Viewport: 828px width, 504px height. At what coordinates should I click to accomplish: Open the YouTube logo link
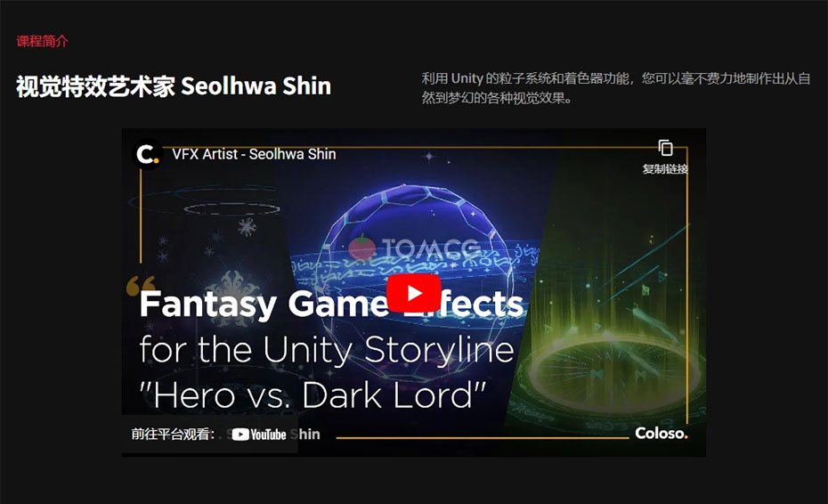(x=259, y=435)
